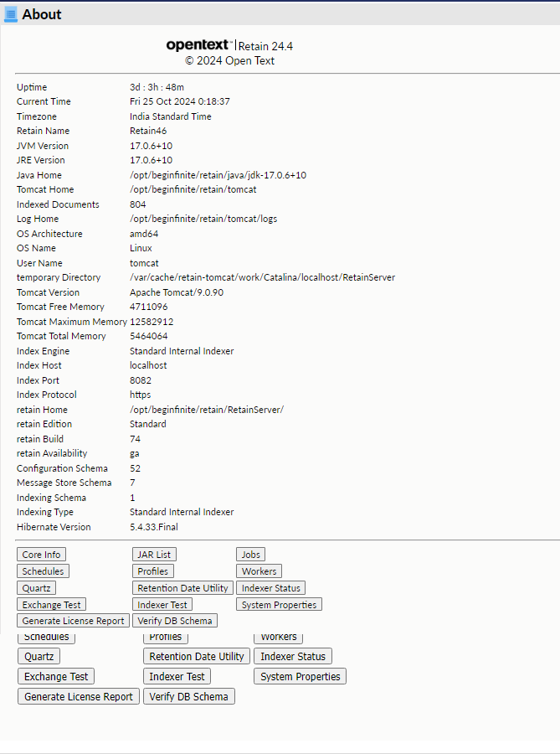Click the JVM Version label

click(43, 146)
